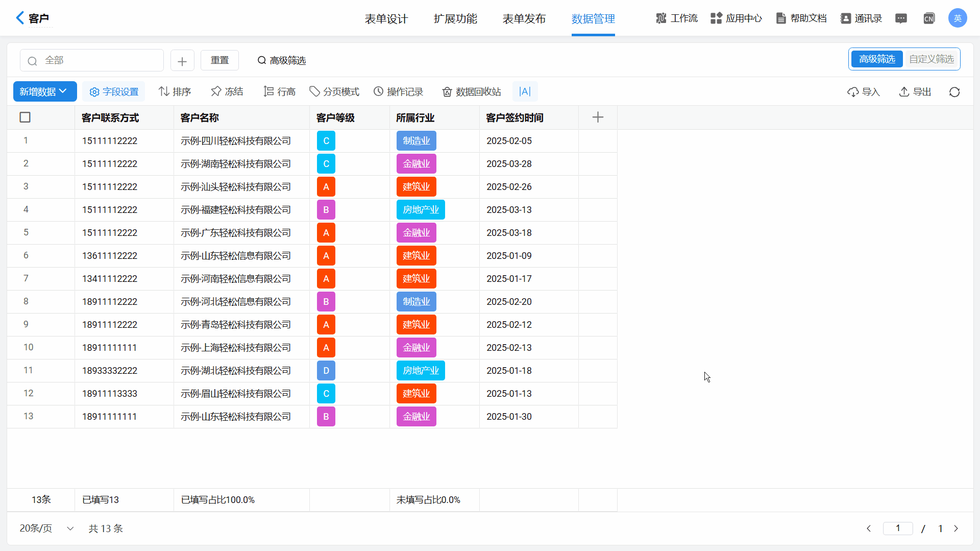The width and height of the screenshot is (980, 551).
Task: Click the page number input box
Action: tap(898, 529)
